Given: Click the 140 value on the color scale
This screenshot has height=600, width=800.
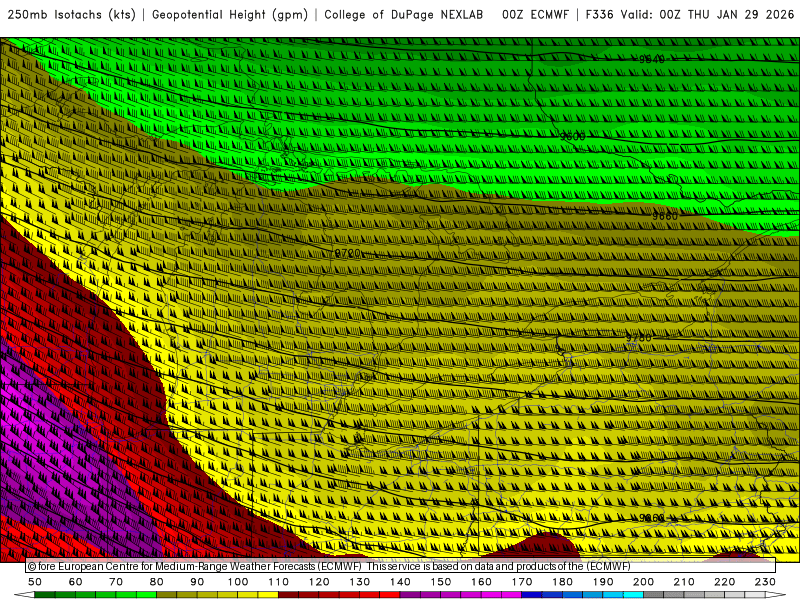Looking at the screenshot, I should pos(400,582).
